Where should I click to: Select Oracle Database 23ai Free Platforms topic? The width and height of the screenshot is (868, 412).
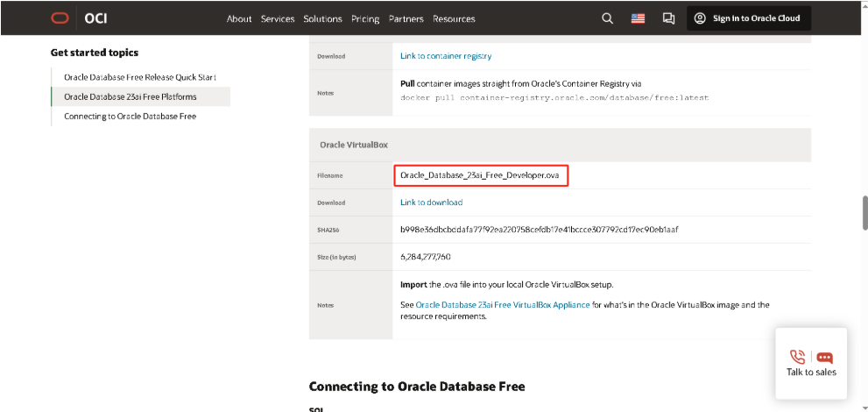coord(140,96)
